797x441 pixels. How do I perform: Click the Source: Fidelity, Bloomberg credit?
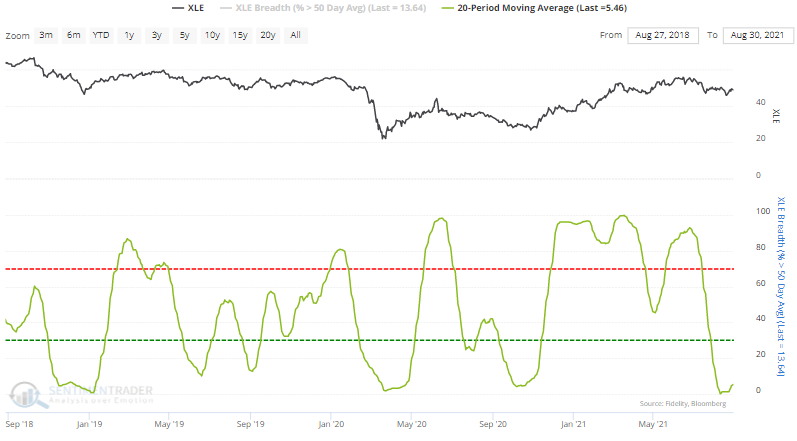point(684,403)
